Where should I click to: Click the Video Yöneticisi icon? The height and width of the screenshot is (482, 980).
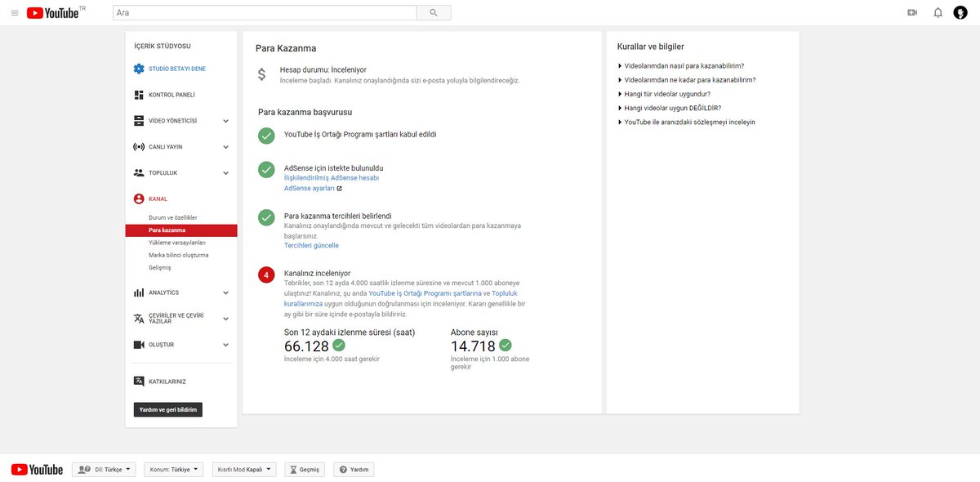pyautogui.click(x=139, y=121)
